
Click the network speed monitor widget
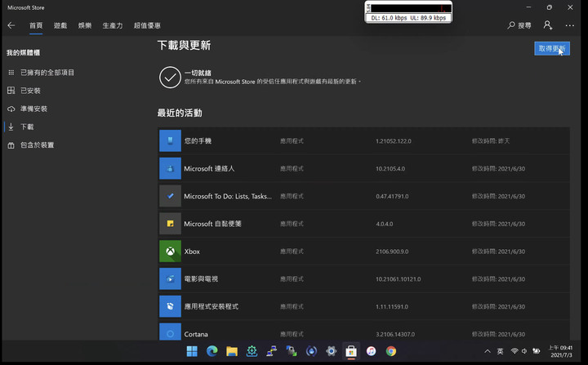[x=408, y=12]
